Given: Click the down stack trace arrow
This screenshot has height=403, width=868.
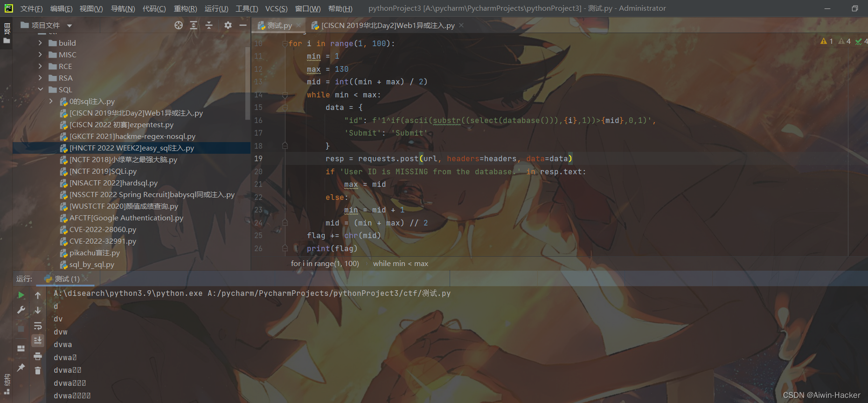Looking at the screenshot, I should (x=38, y=310).
